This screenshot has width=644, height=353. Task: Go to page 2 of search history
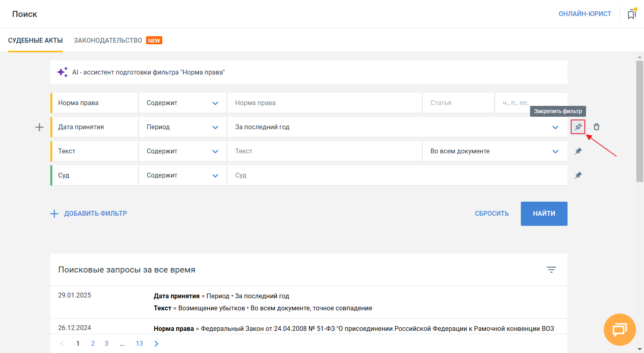coord(93,343)
